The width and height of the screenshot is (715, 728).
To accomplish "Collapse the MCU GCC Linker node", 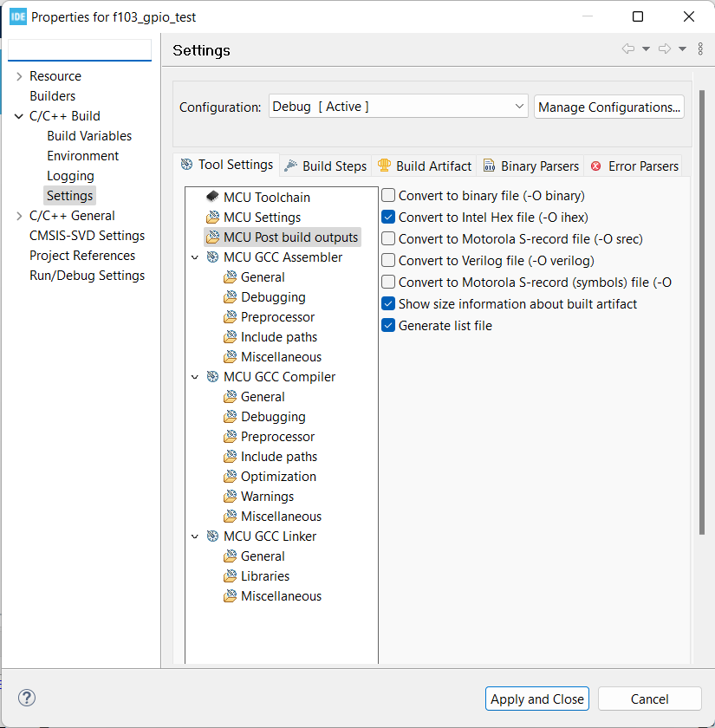I will [x=195, y=536].
